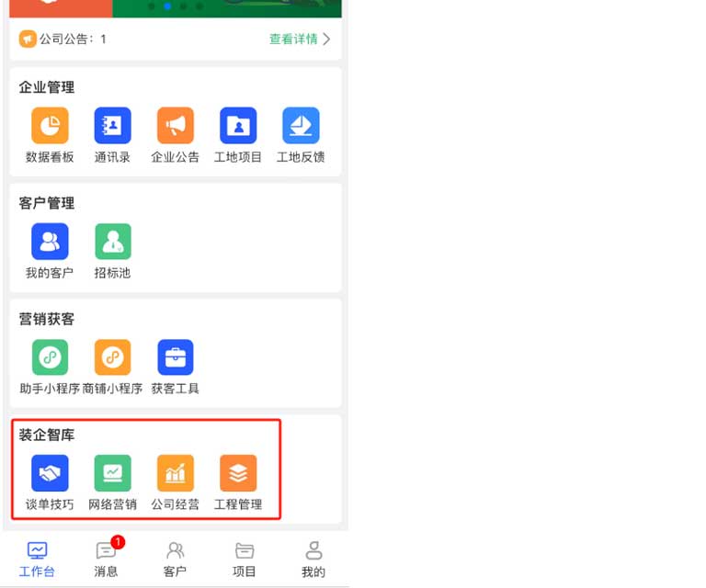Tap the 企业公告 megaphone icon
This screenshot has height=588, width=706.
point(175,126)
